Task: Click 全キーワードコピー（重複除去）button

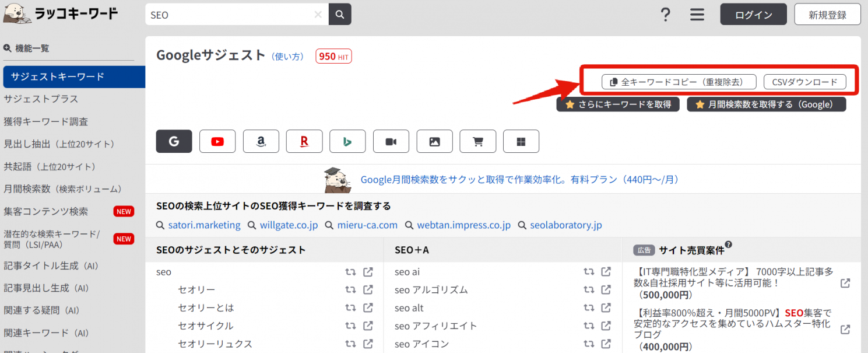Action: tap(678, 82)
